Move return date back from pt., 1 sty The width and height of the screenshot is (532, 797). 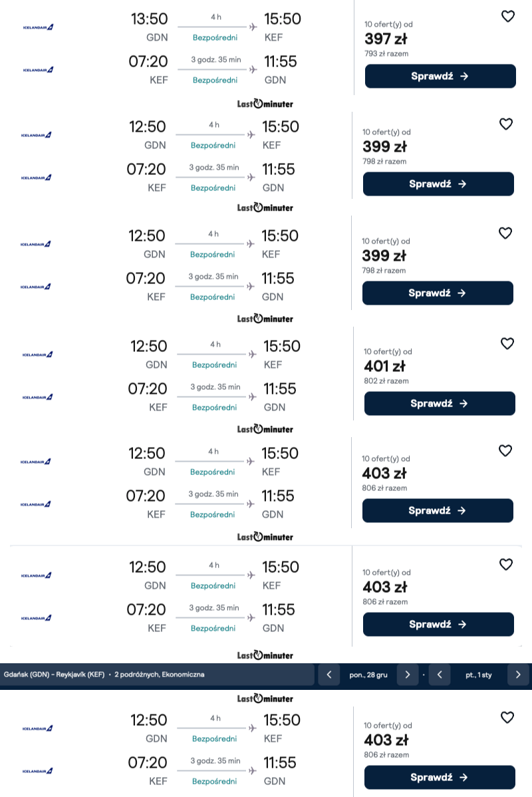[440, 675]
